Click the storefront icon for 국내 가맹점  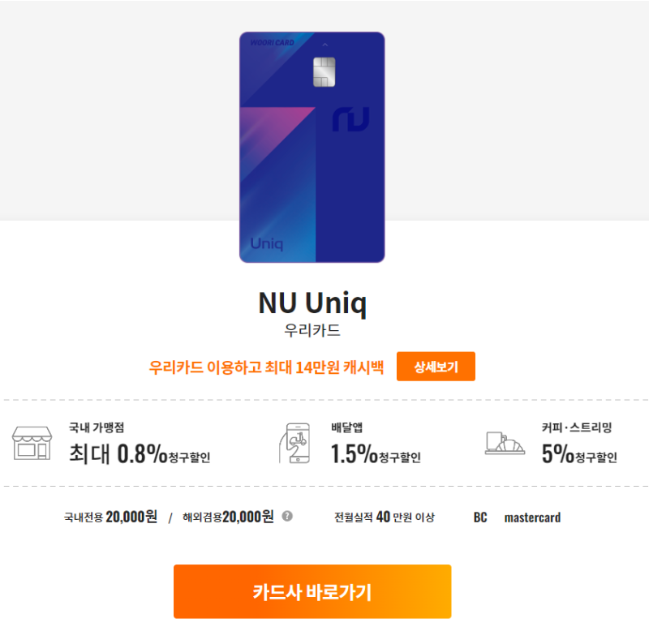click(x=32, y=443)
